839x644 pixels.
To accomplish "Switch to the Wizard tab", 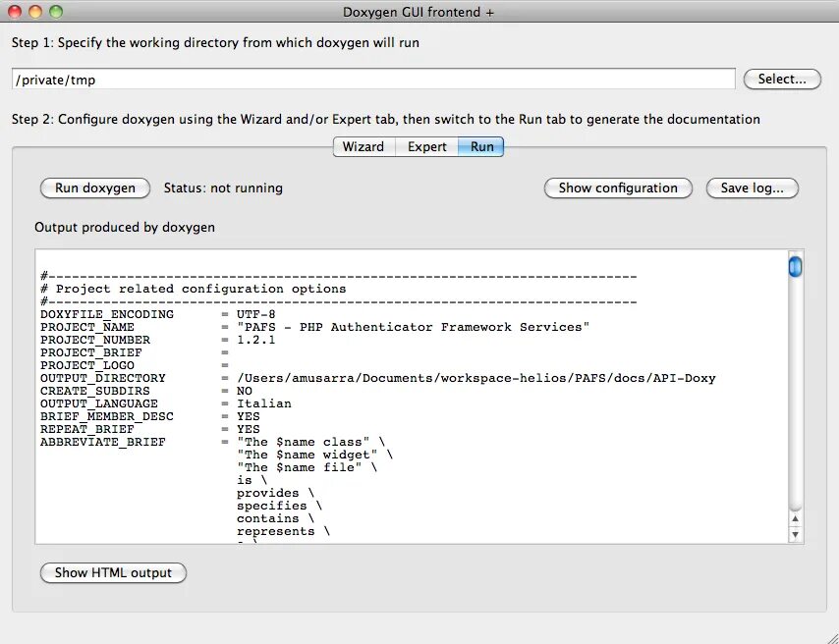I will pos(363,147).
